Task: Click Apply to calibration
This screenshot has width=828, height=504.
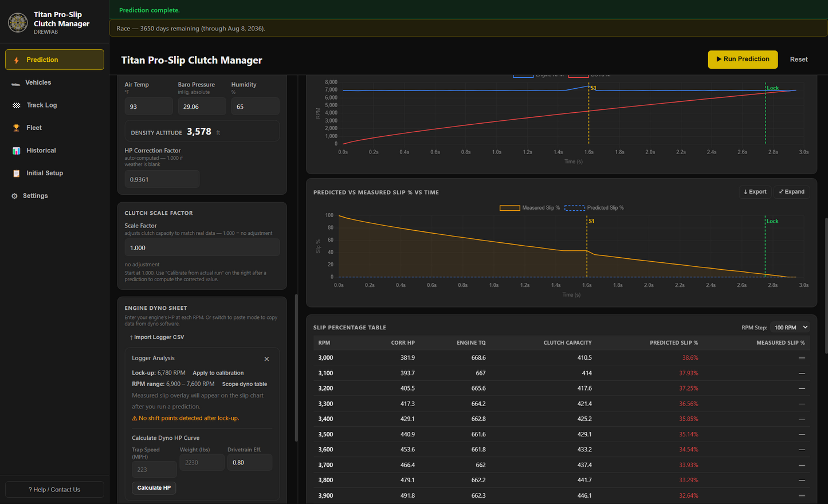Action: 218,373
